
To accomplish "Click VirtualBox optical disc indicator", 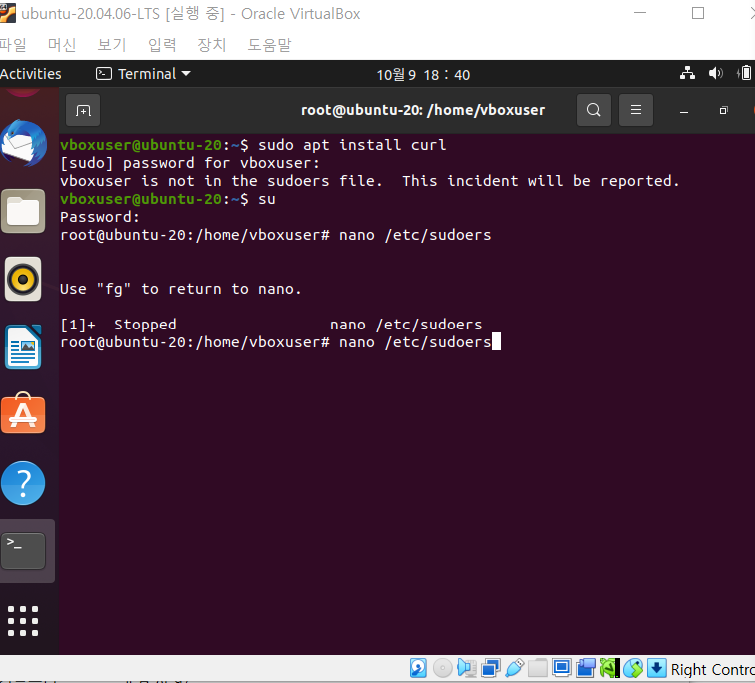I will click(442, 668).
